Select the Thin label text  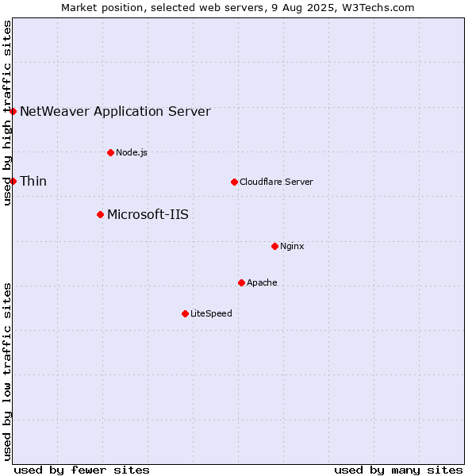[33, 181]
